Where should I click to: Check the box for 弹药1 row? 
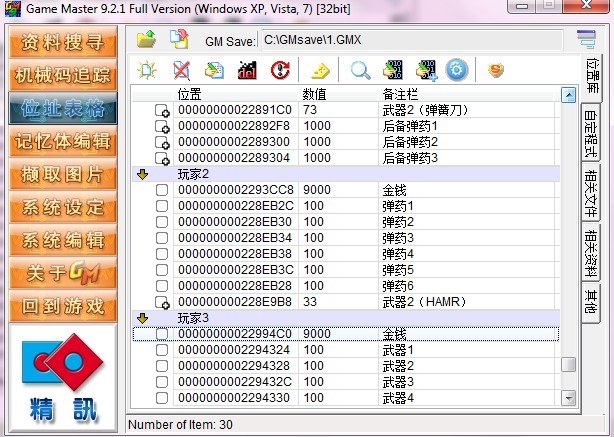pos(162,206)
